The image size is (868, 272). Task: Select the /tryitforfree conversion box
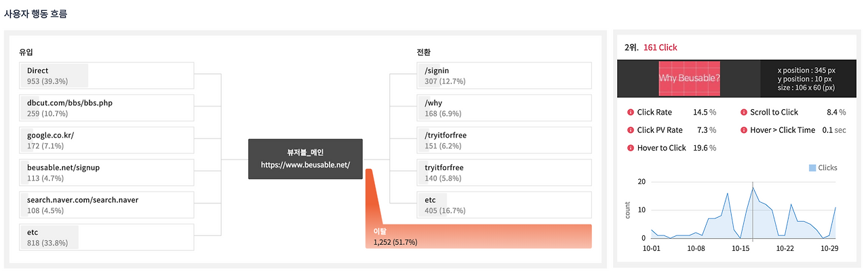(x=505, y=140)
